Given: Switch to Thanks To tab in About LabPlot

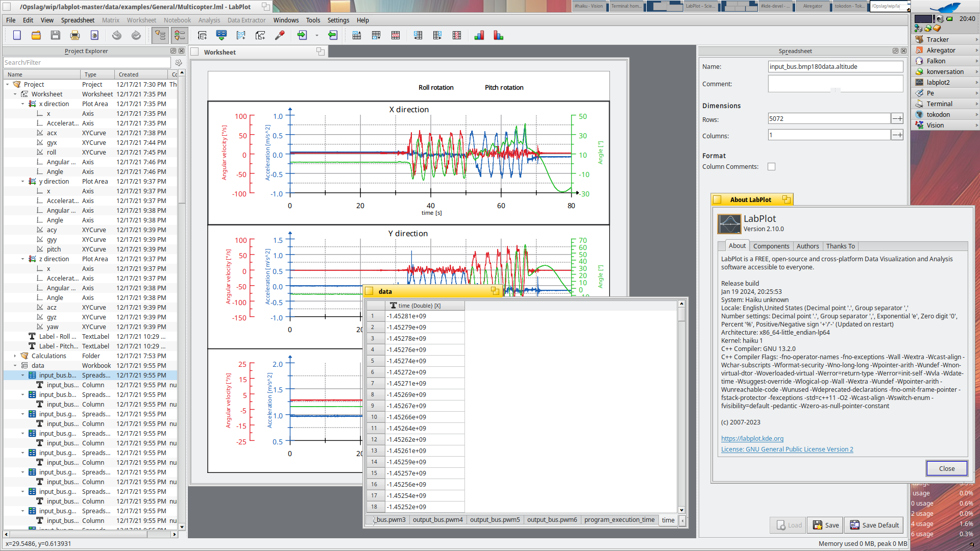Looking at the screenshot, I should tap(840, 246).
